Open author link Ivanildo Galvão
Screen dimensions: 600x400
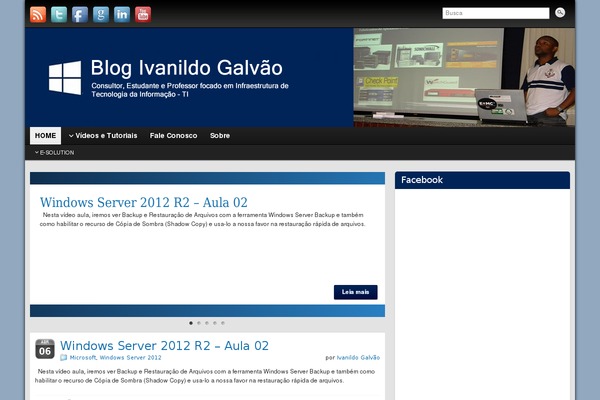pyautogui.click(x=358, y=358)
